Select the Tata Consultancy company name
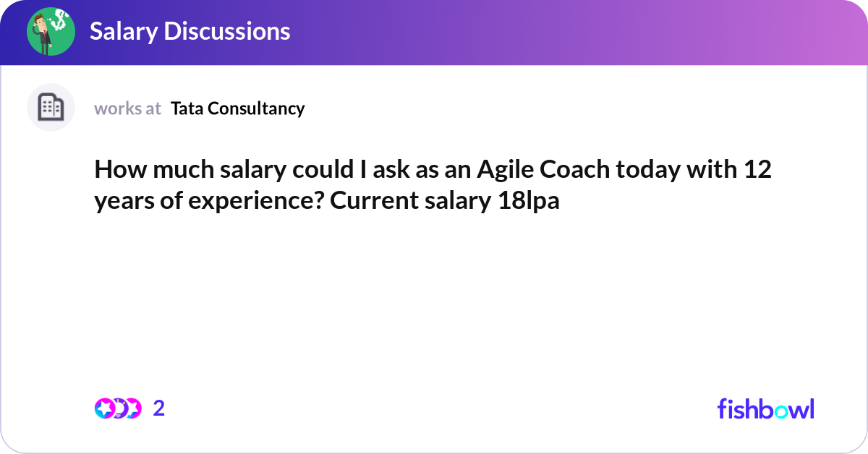This screenshot has width=868, height=454. (237, 108)
